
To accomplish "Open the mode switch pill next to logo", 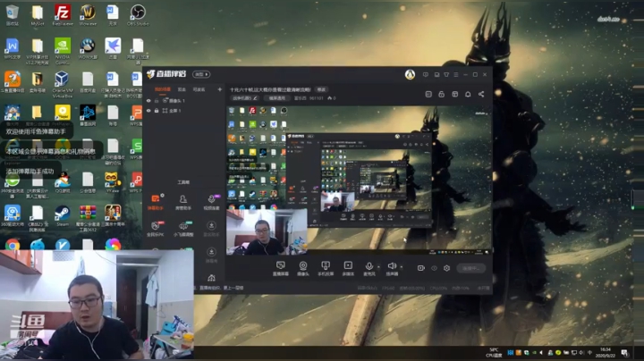I will (201, 74).
